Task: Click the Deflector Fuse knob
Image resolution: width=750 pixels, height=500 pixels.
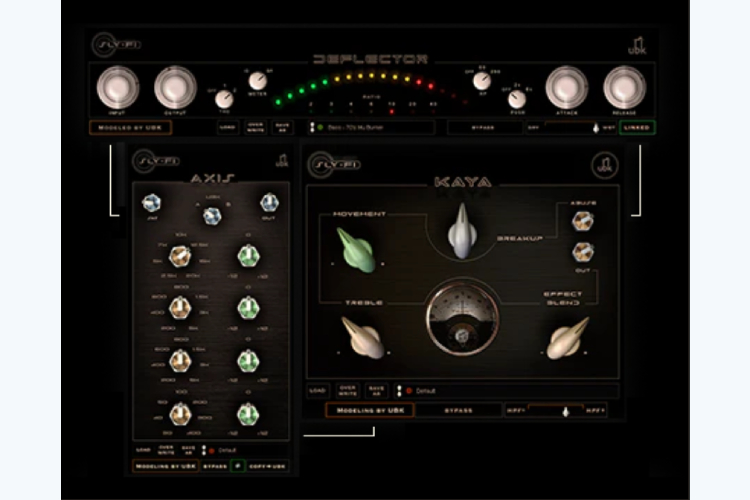Action: [x=517, y=100]
